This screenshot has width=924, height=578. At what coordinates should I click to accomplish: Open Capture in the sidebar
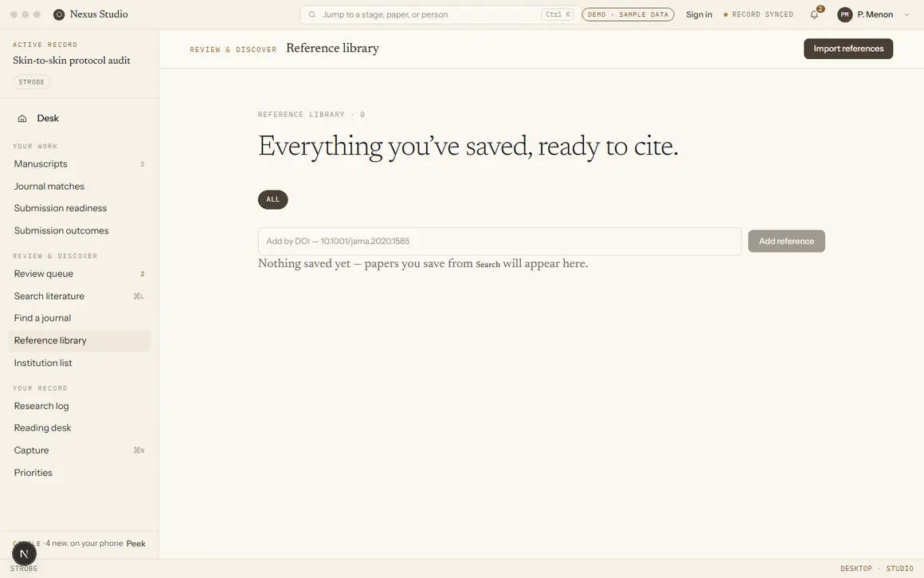click(80, 450)
